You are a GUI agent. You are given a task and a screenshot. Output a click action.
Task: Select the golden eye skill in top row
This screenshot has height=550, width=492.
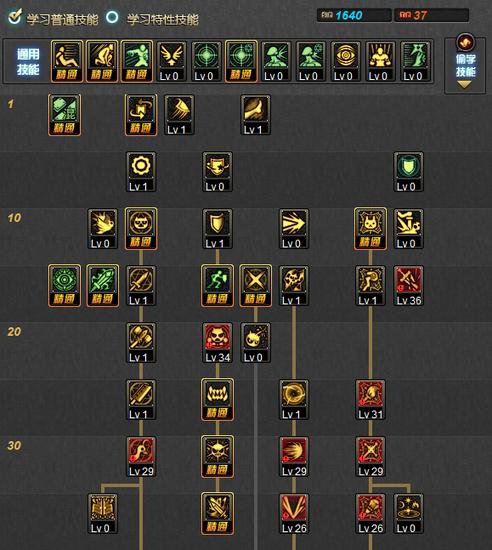coord(345,61)
